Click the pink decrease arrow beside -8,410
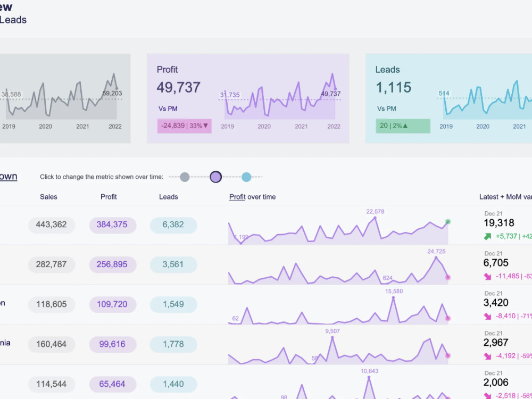This screenshot has width=532, height=399. pyautogui.click(x=487, y=316)
